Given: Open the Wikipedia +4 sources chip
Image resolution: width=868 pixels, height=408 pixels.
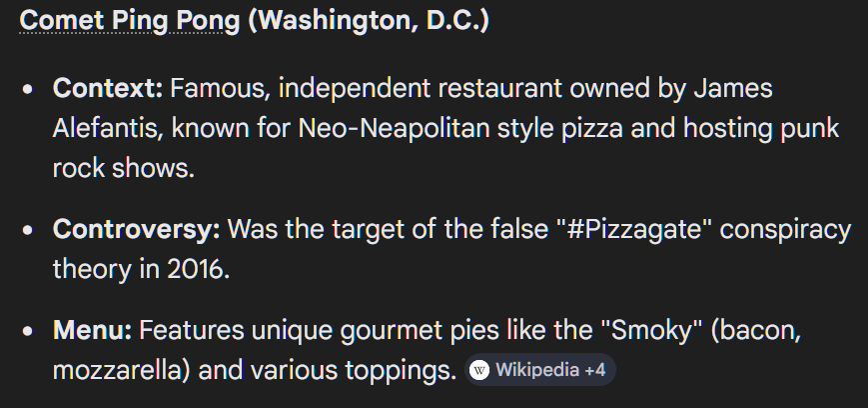Looking at the screenshot, I should point(539,370).
